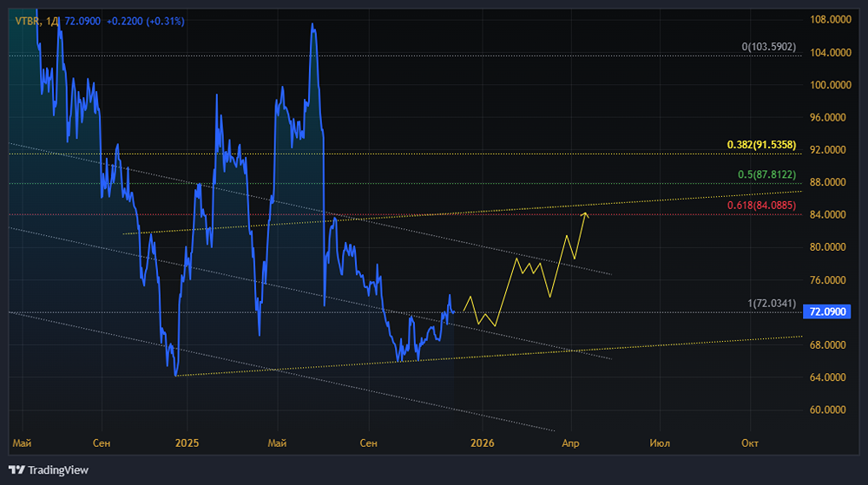Click the 76.0000 price axis label

coord(827,280)
